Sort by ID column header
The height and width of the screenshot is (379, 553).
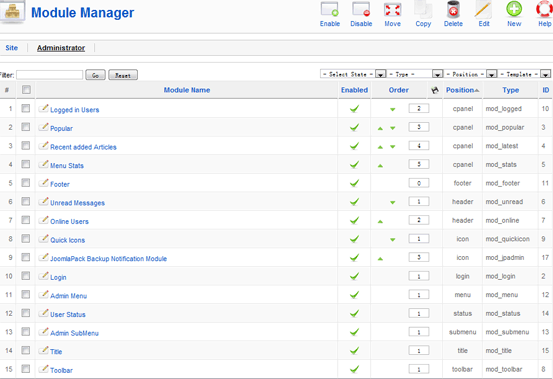click(x=546, y=90)
